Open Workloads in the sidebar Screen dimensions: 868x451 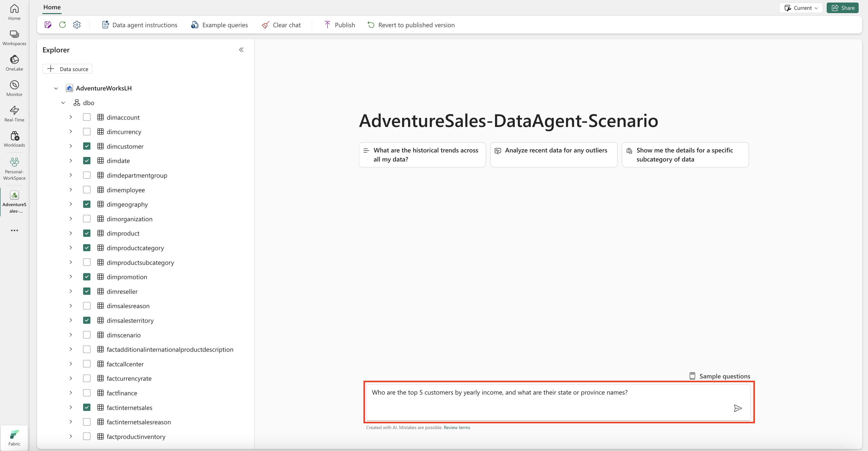[14, 139]
